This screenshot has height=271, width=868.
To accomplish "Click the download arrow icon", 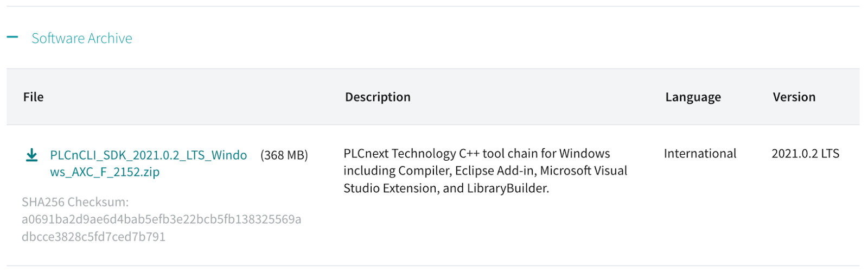I will [x=32, y=155].
